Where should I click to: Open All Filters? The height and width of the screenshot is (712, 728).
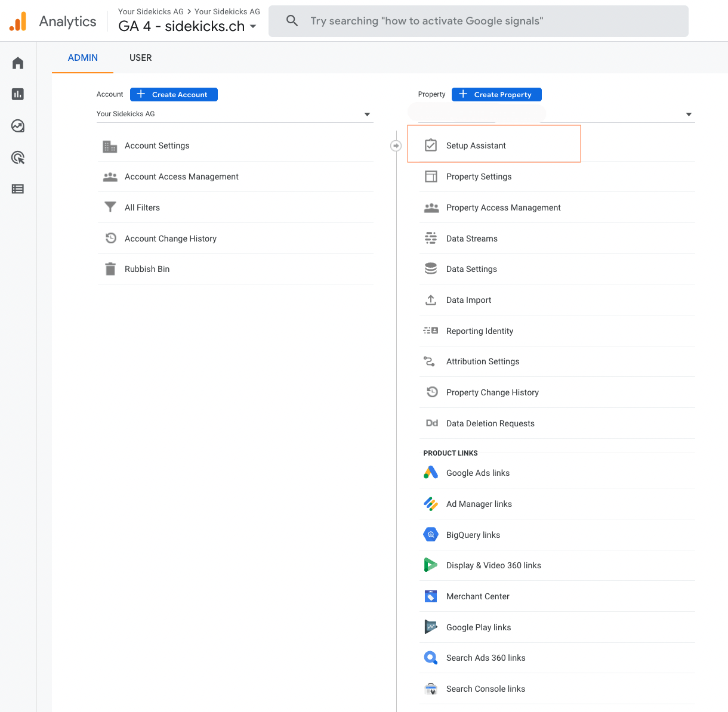tap(236, 208)
